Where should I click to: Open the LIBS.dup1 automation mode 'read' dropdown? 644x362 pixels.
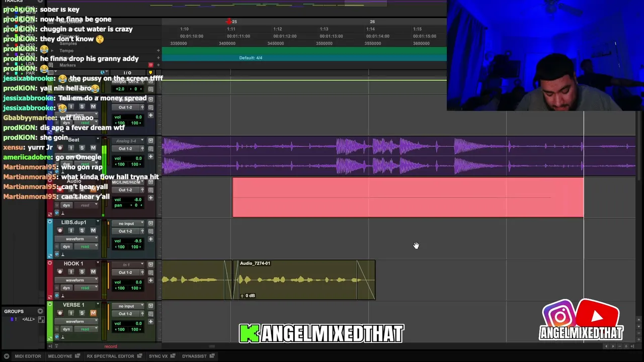pos(86,246)
